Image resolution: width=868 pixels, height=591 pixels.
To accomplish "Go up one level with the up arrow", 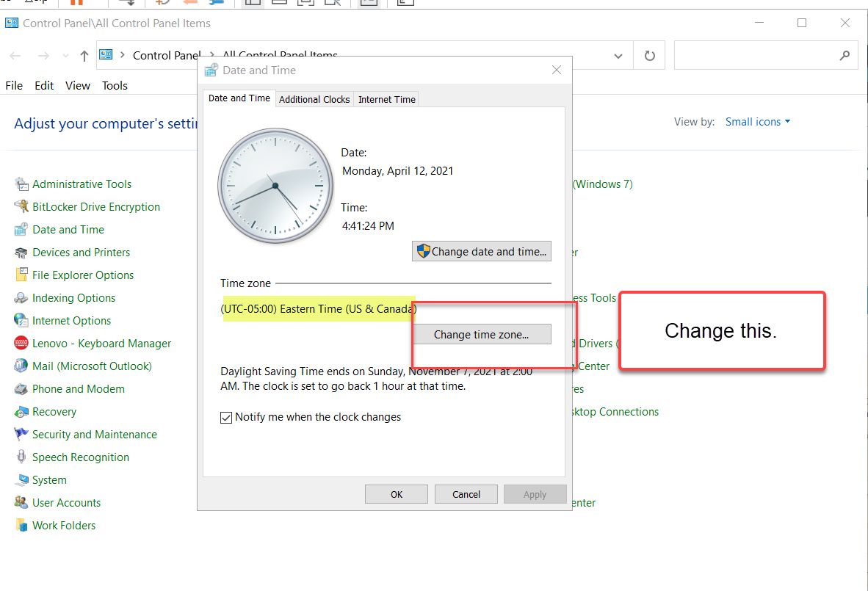I will pos(84,55).
